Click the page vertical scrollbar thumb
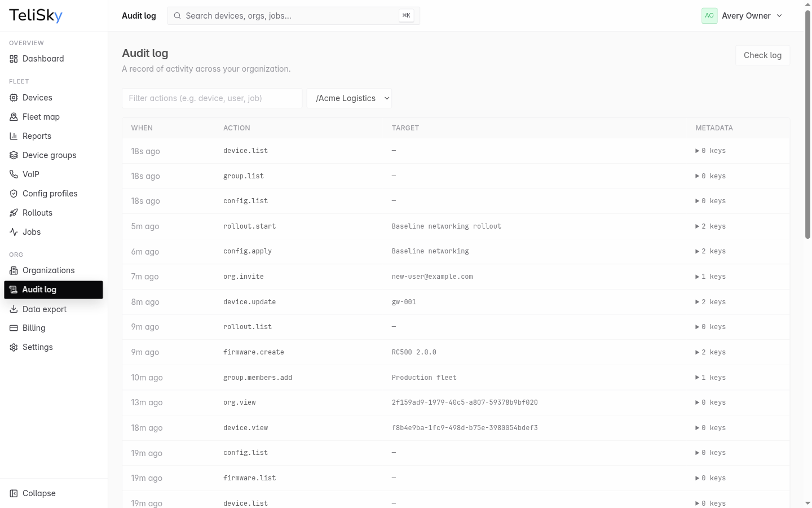This screenshot has height=508, width=812. [807, 124]
